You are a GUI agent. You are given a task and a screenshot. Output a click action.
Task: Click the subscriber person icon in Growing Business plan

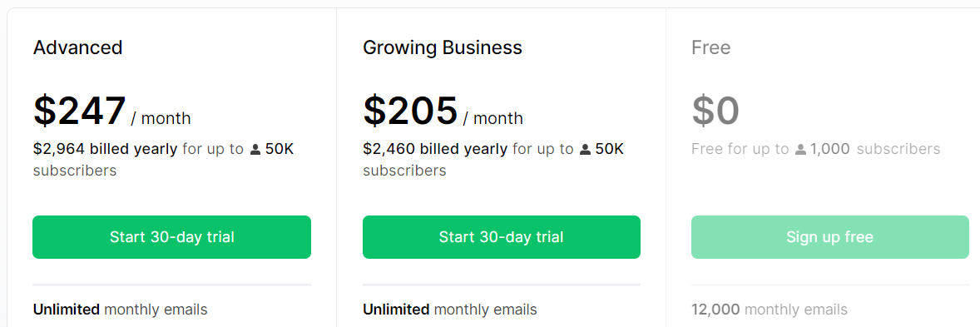pyautogui.click(x=585, y=150)
